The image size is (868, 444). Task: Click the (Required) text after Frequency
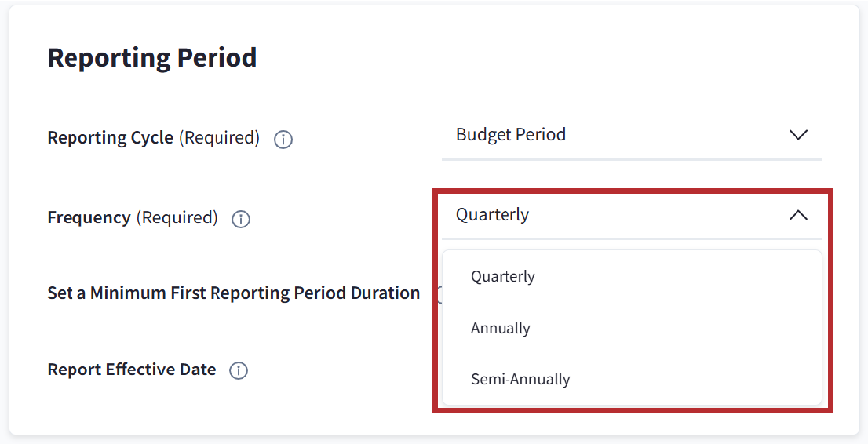coord(177,218)
